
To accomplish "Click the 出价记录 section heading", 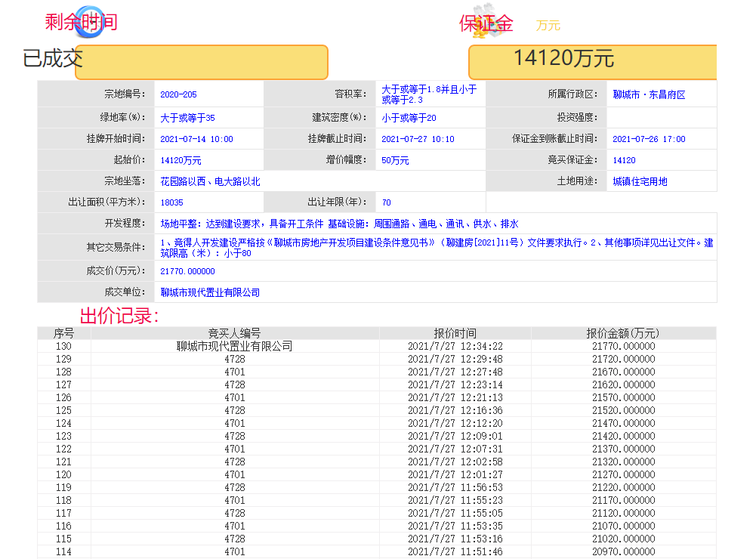I will [x=119, y=316].
